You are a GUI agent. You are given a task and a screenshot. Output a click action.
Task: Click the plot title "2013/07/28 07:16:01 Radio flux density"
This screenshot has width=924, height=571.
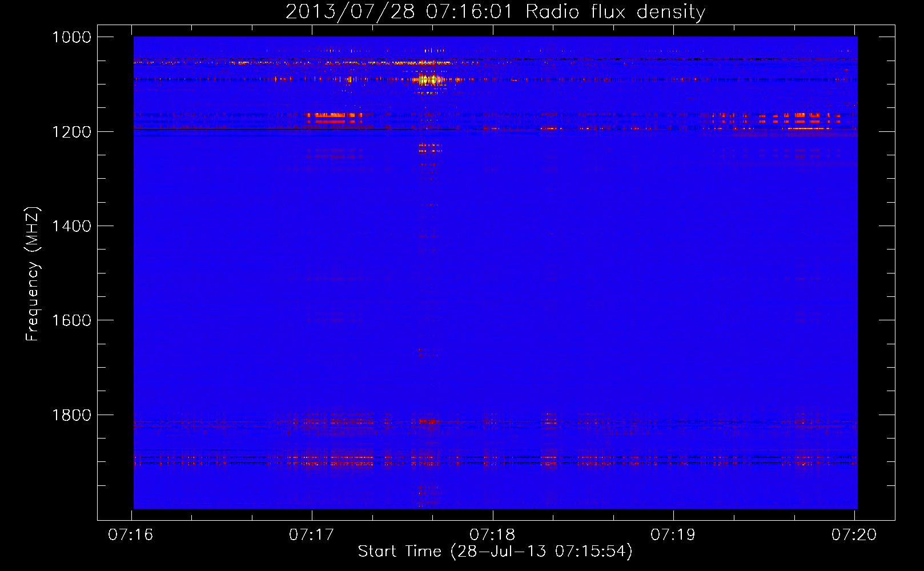495,11
